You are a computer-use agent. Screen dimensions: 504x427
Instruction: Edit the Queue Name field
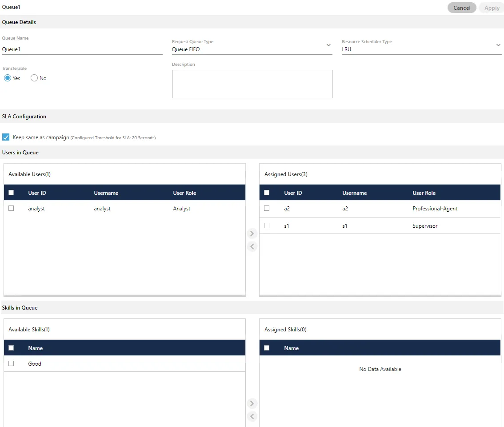(82, 49)
